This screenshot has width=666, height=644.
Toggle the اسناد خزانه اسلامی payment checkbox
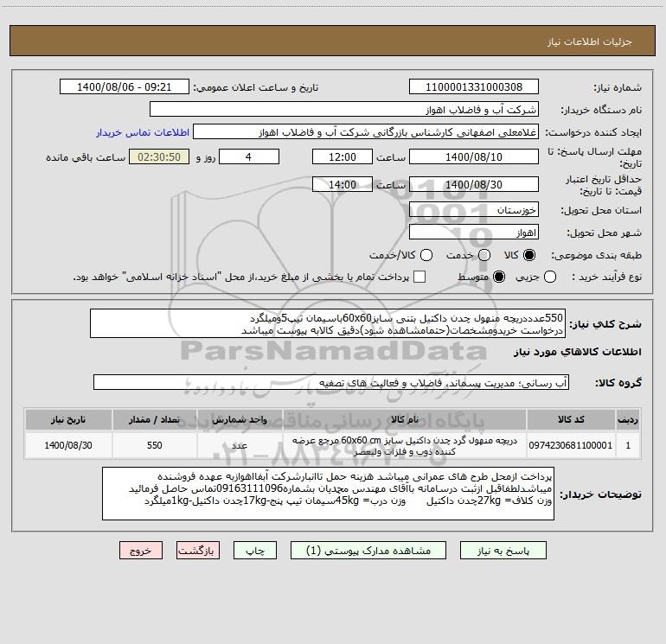click(x=419, y=277)
